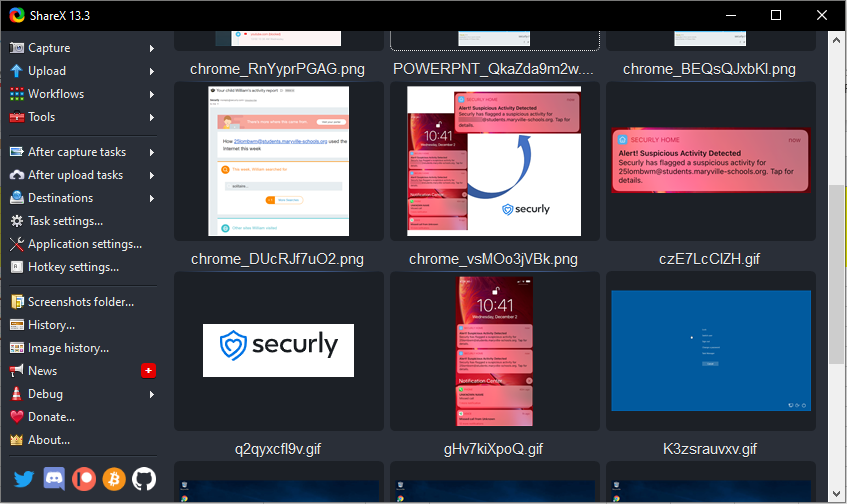
Task: Open Task settings
Action: click(83, 221)
